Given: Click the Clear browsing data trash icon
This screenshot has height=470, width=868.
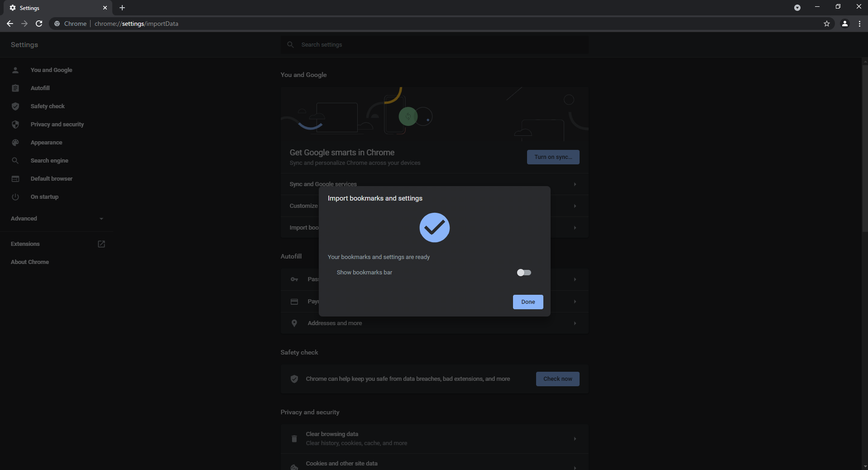Looking at the screenshot, I should pos(294,439).
